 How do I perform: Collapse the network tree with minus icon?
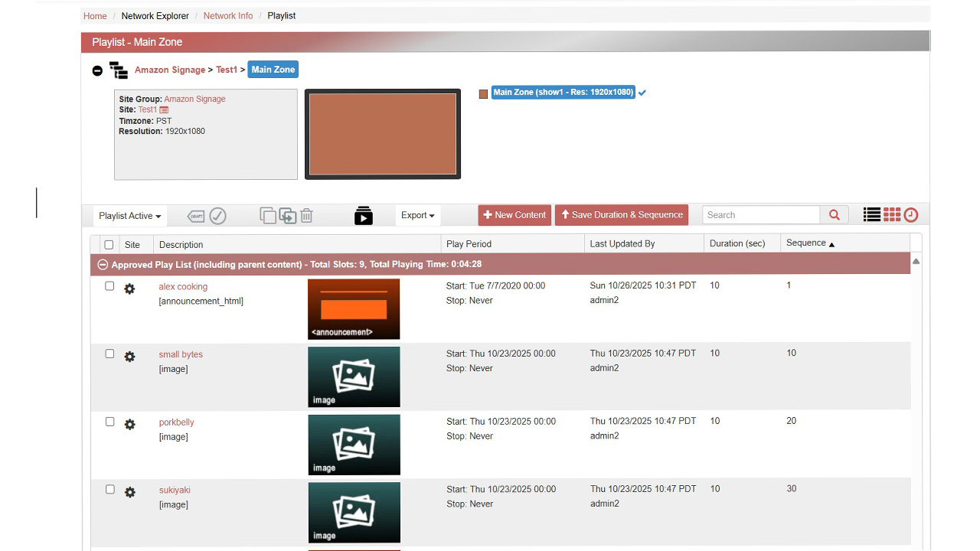click(97, 70)
